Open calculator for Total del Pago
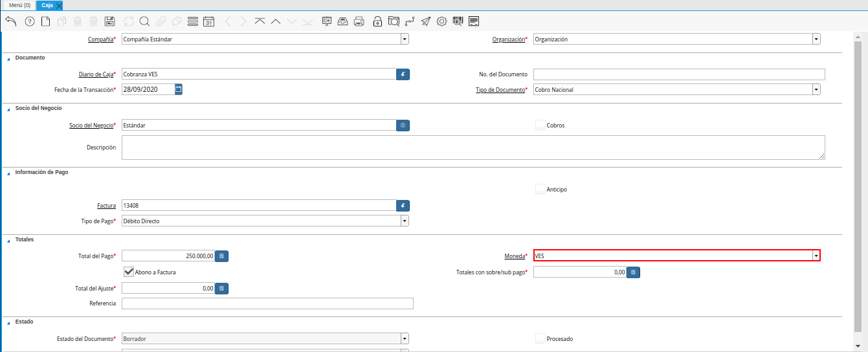 (221, 256)
